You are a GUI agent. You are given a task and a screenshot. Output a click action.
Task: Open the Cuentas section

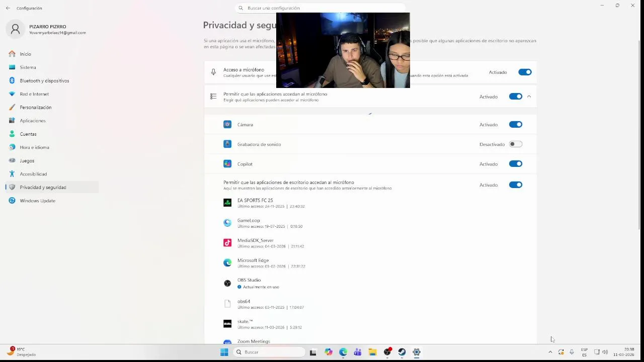click(x=28, y=134)
